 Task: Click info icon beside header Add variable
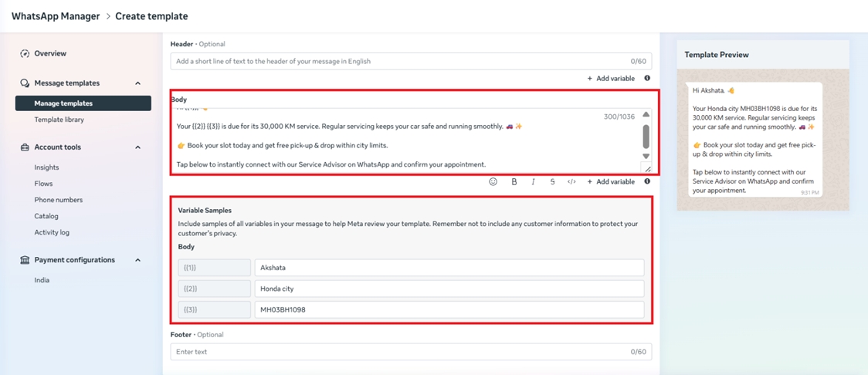click(647, 78)
